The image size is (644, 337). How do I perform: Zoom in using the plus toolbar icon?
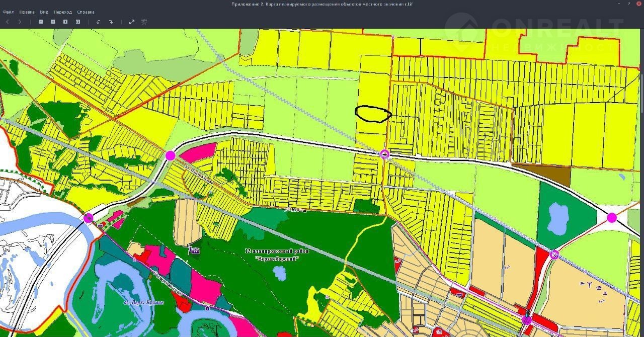pos(53,22)
